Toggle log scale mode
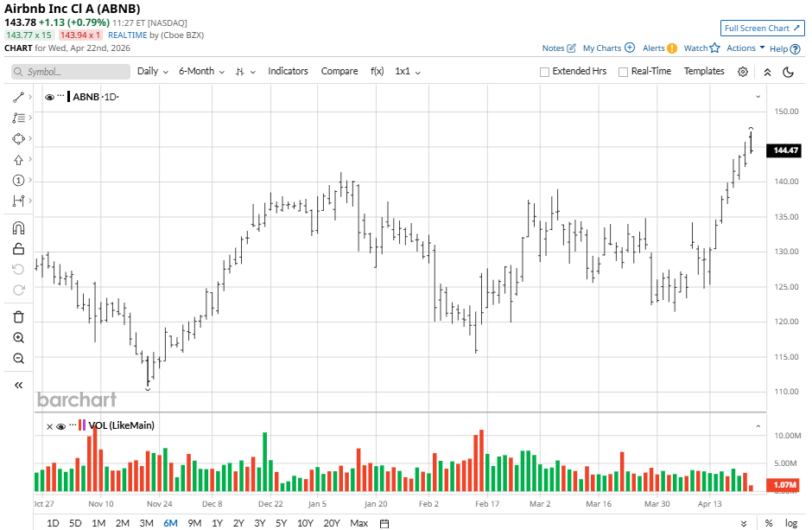 point(790,523)
